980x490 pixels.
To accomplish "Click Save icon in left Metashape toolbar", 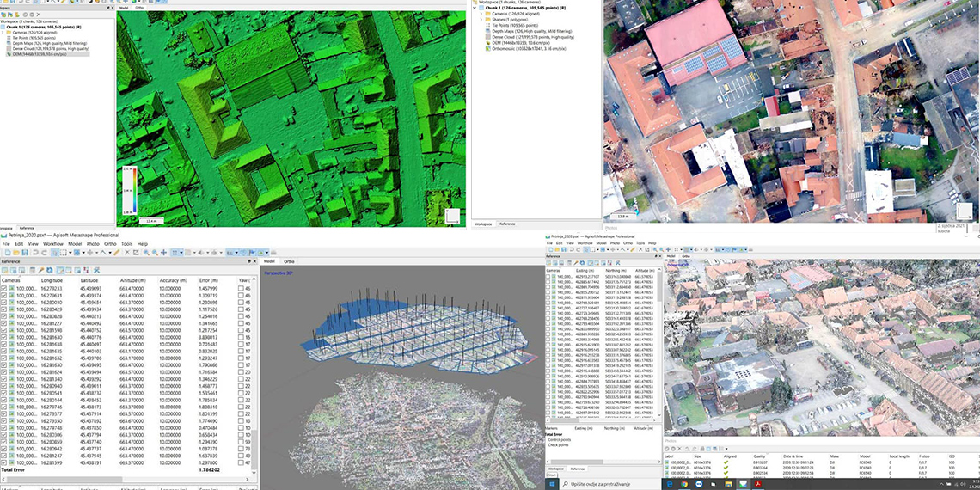I will 26,253.
